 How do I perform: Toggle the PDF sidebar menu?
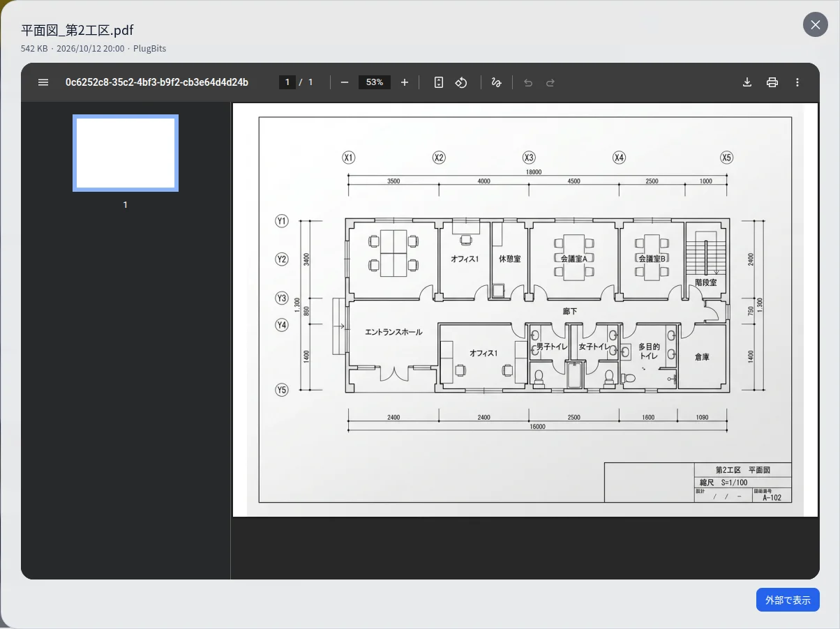(43, 82)
